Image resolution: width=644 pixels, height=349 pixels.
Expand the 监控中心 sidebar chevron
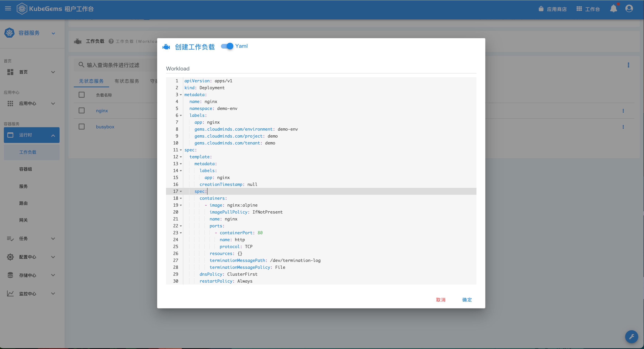[53, 294]
